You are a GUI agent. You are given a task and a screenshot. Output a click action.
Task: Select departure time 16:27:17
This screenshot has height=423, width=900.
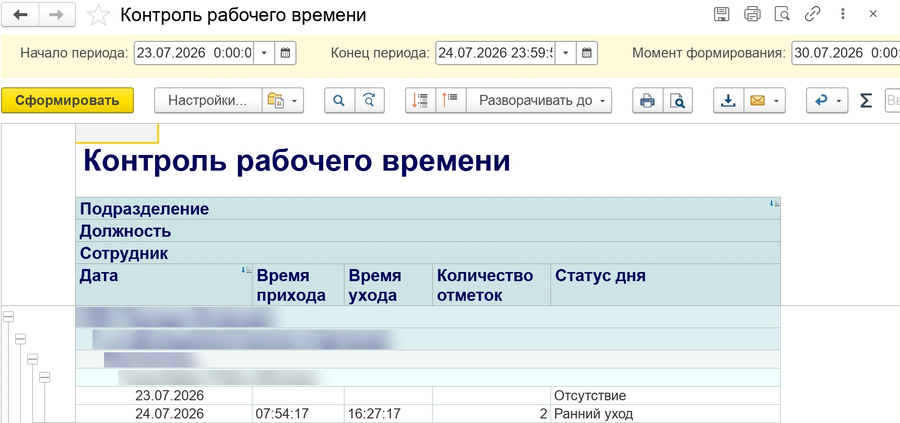pos(388,414)
